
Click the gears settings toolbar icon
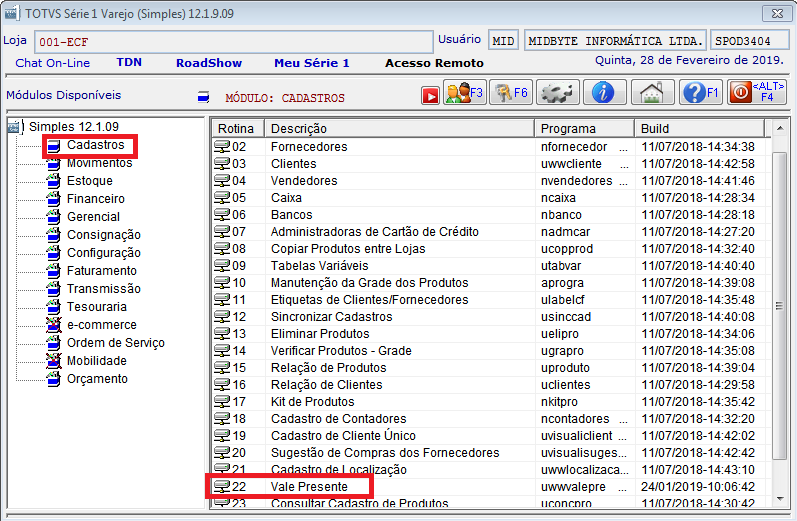(x=558, y=93)
